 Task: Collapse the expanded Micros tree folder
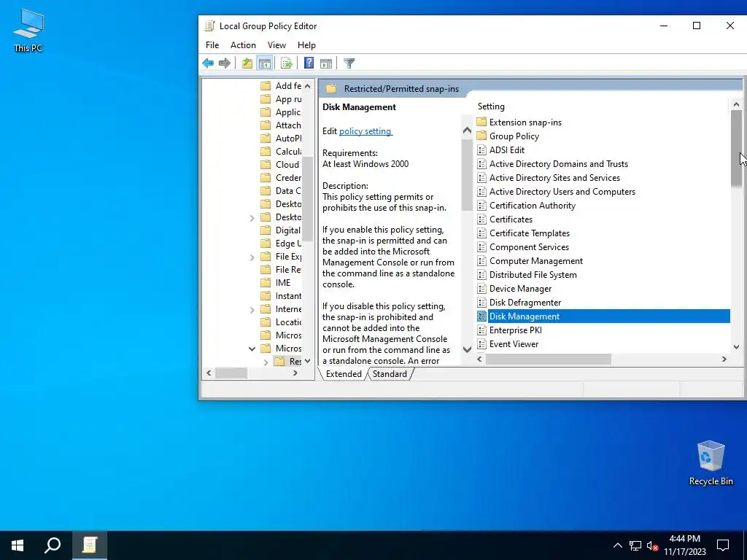click(x=252, y=349)
